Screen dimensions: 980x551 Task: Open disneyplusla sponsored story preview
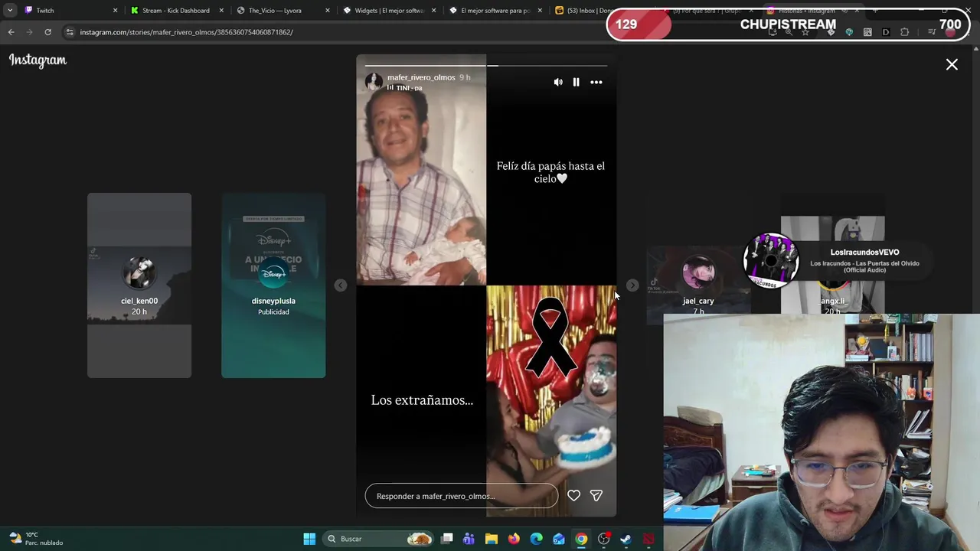[x=273, y=285]
